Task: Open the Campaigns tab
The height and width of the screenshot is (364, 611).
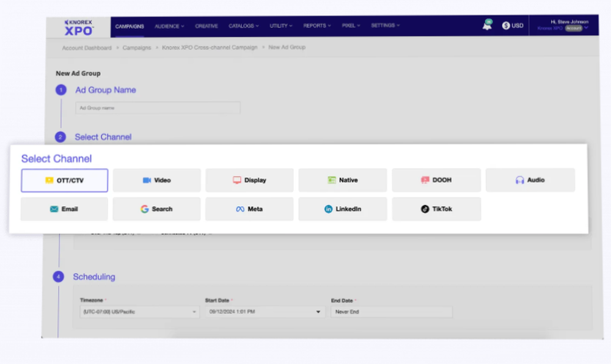Action: click(x=130, y=26)
